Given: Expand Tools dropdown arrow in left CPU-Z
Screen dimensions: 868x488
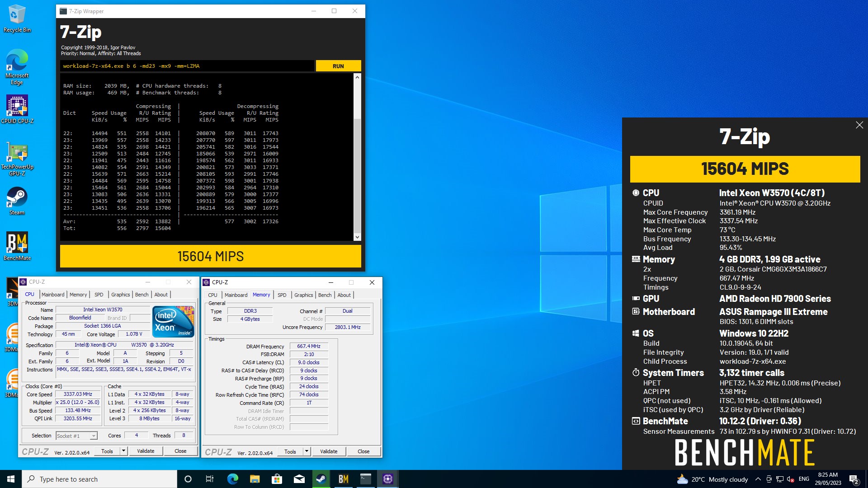Looking at the screenshot, I should pos(123,451).
